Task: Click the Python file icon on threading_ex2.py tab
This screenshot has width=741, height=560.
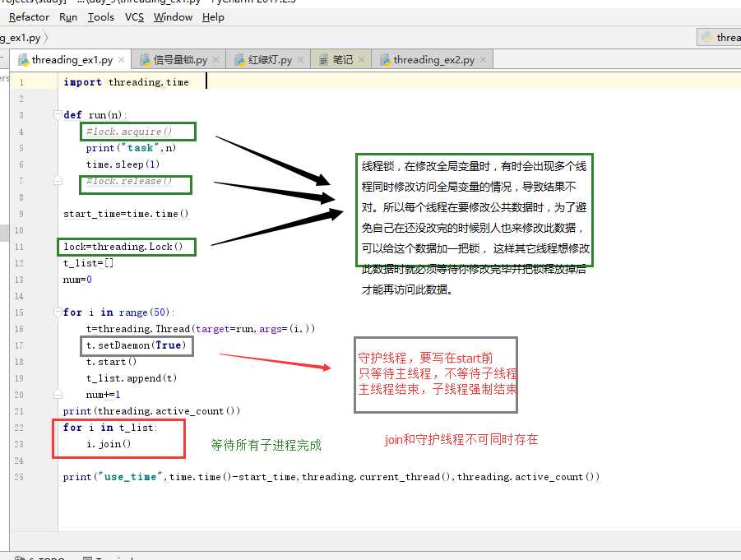Action: 385,60
